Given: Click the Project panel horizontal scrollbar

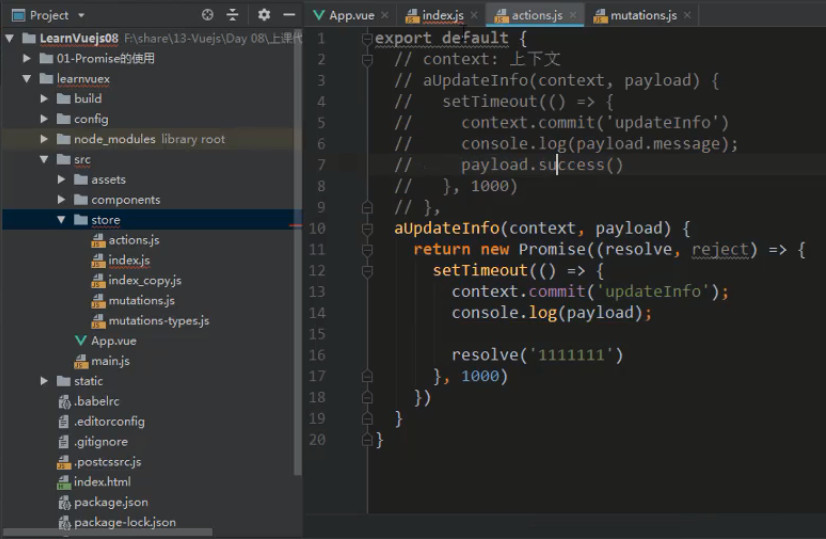Looking at the screenshot, I should [107, 532].
